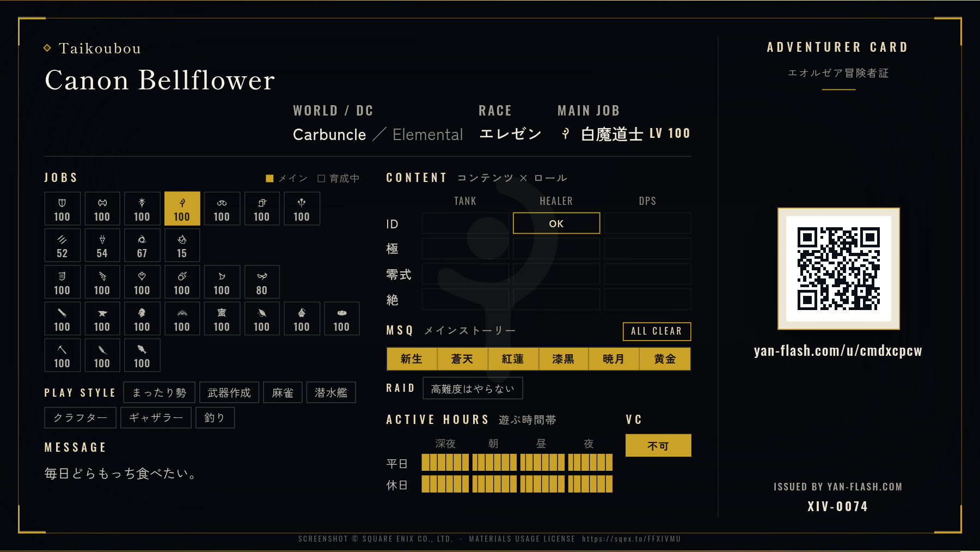Screen dimensions: 980x552
Task: Click the level 15 job tile
Action: coord(182,245)
